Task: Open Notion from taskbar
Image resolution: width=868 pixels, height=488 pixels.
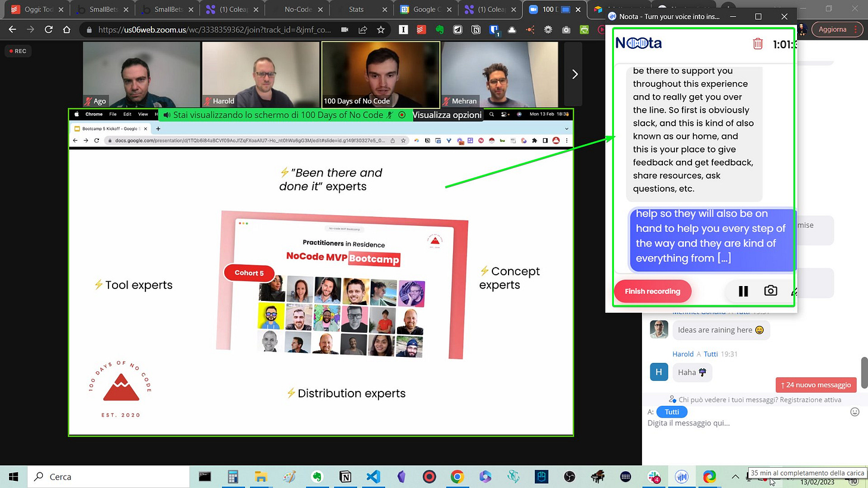Action: (345, 477)
